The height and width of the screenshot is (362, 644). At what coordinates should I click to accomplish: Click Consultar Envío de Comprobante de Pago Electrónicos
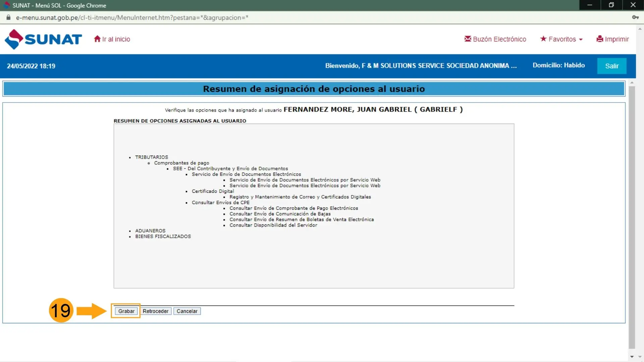pos(294,208)
